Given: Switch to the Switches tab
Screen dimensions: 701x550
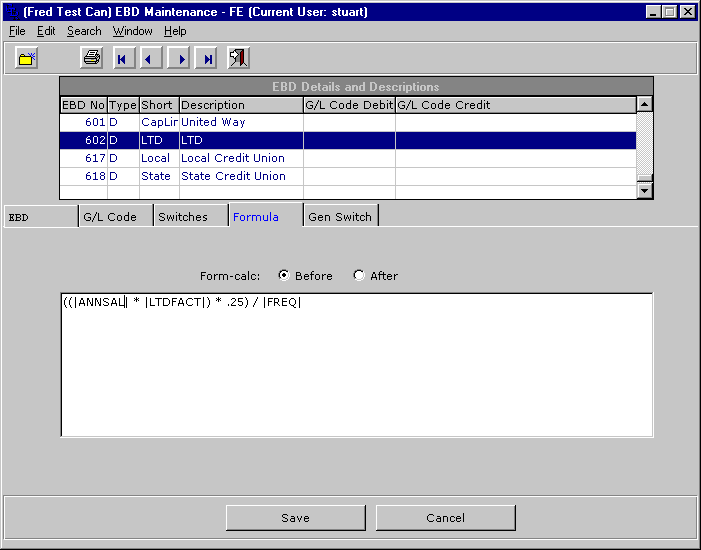Looking at the screenshot, I should pyautogui.click(x=191, y=216).
